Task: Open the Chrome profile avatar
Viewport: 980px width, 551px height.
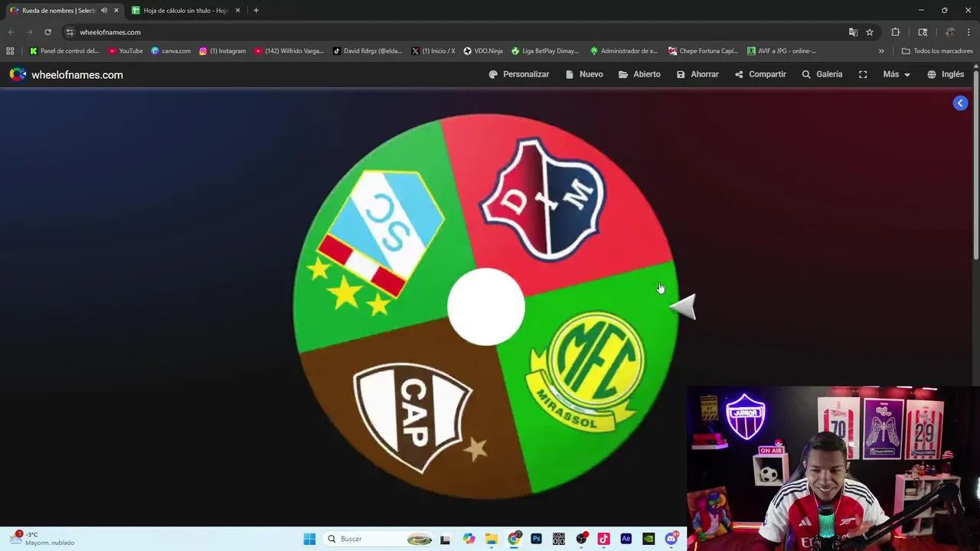Action: point(949,32)
